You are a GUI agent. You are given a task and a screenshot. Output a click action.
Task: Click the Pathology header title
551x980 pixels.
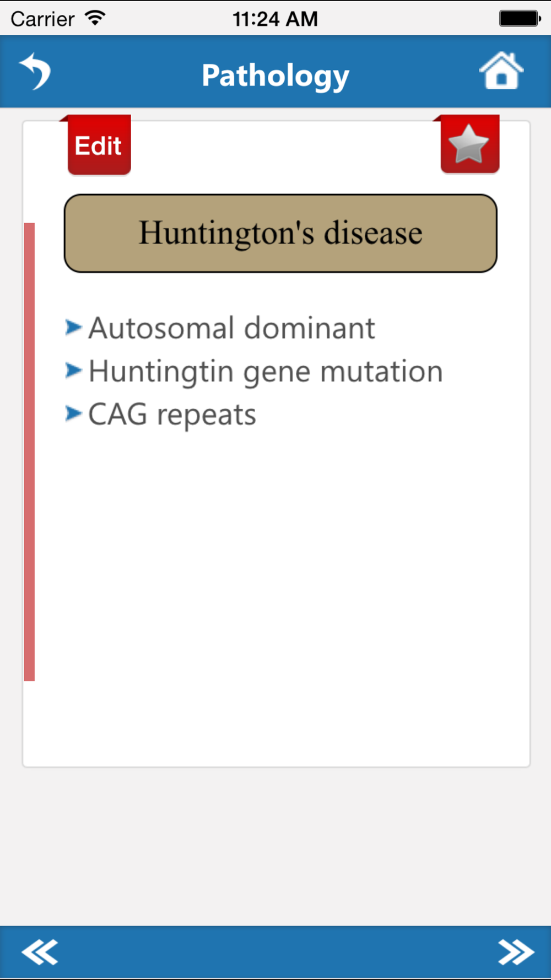coord(275,76)
